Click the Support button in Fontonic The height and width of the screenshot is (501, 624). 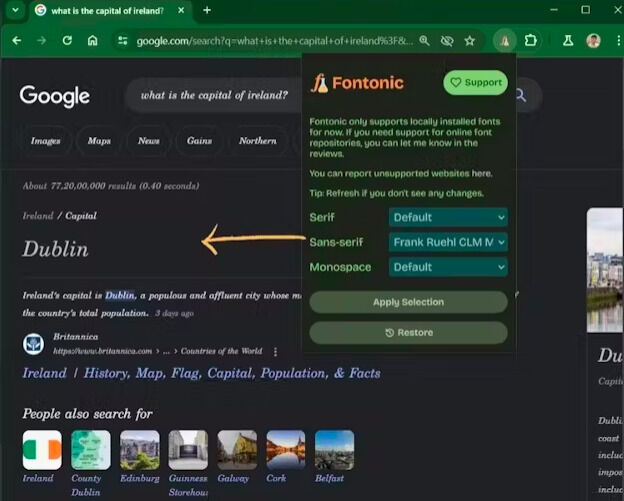[475, 83]
